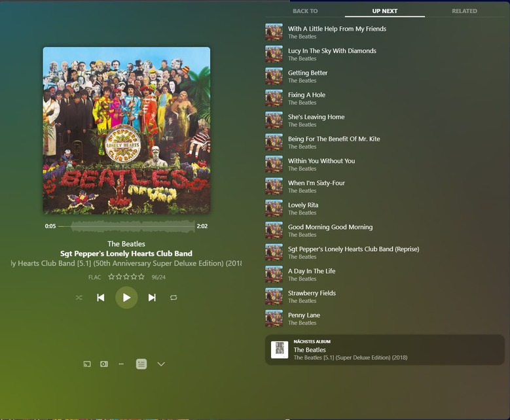Image resolution: width=510 pixels, height=420 pixels.
Task: Toggle the play queue list button
Action: pos(141,364)
